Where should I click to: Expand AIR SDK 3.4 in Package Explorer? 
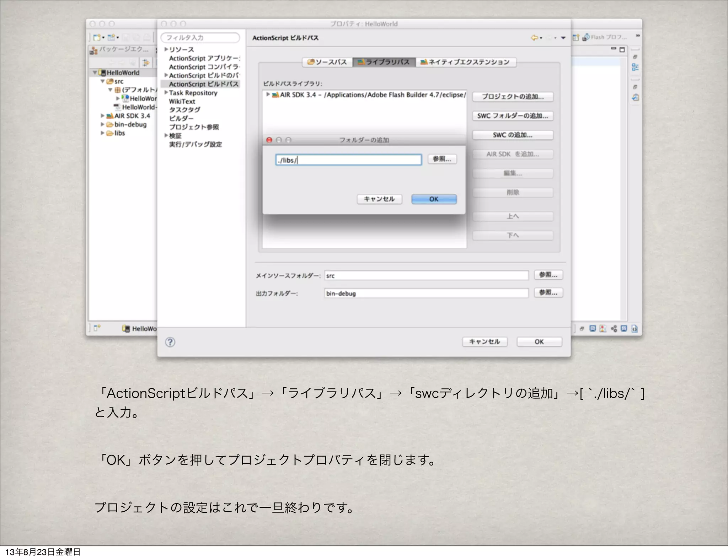tap(102, 115)
